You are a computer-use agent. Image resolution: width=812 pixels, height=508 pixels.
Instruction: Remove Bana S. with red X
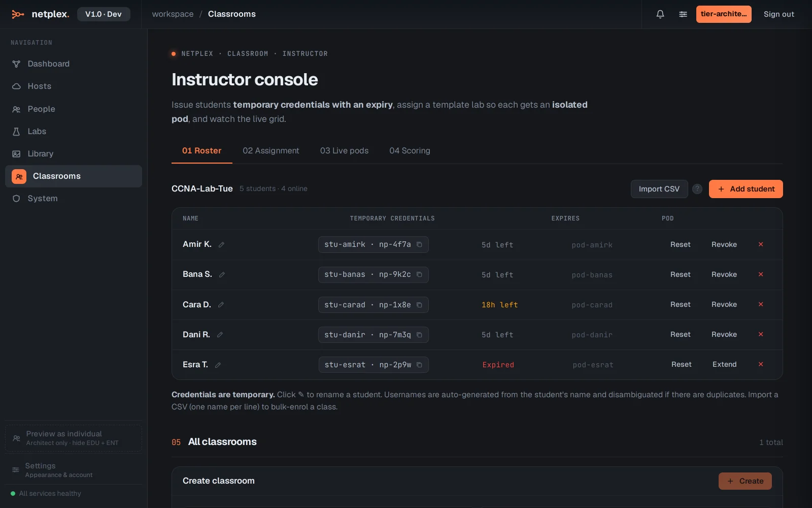point(761,274)
